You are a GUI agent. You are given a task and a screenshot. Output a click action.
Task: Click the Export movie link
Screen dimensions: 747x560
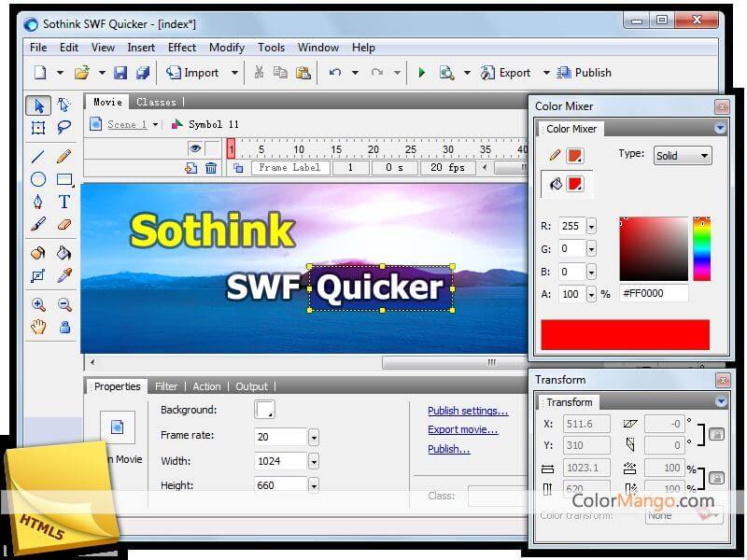click(x=462, y=429)
